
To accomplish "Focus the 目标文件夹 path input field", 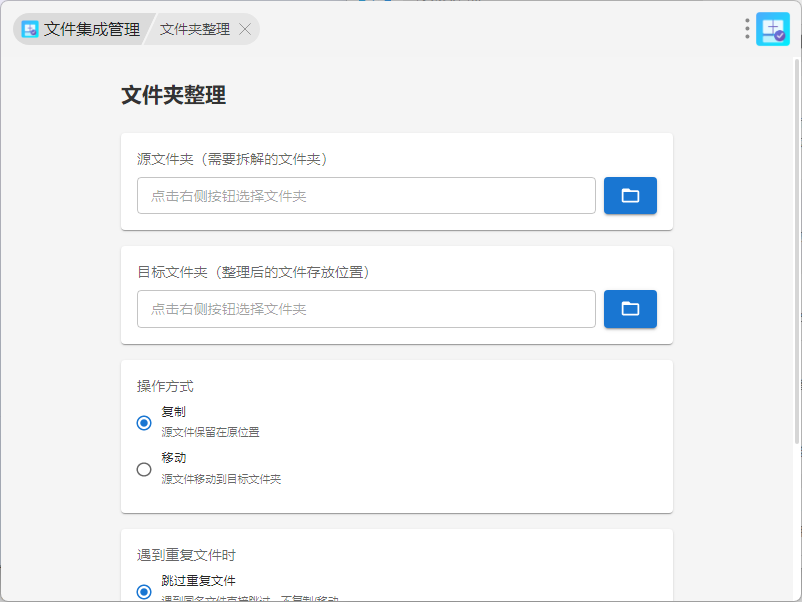I will pyautogui.click(x=366, y=309).
